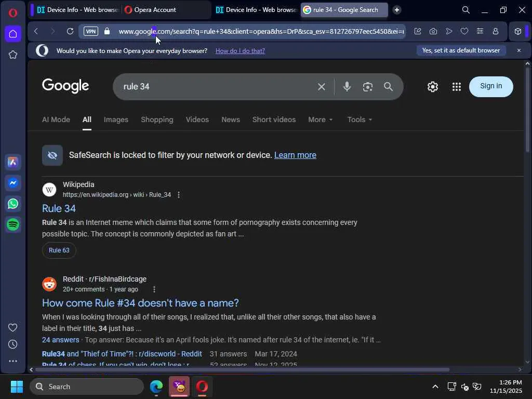Toggle the VPN badge in address bar

(91, 31)
